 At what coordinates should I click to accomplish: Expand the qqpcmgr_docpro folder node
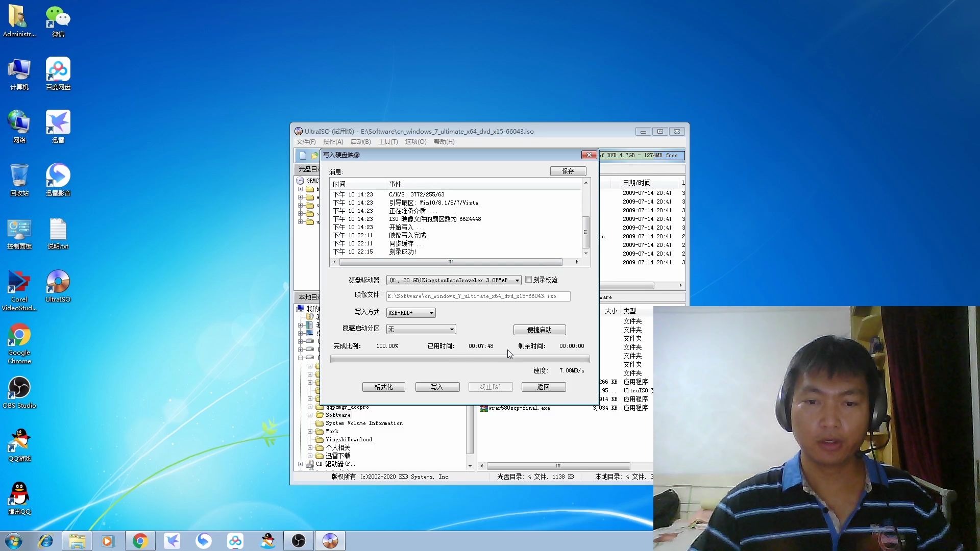(310, 407)
